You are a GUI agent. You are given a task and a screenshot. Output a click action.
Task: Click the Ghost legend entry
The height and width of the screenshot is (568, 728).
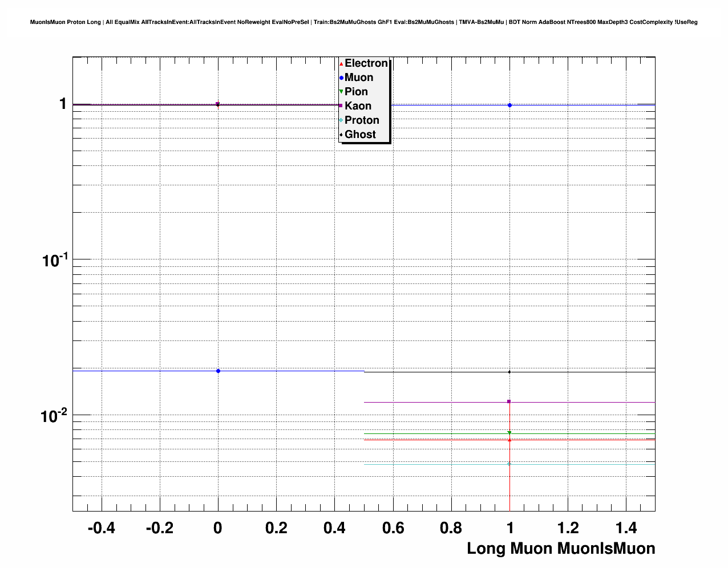tap(358, 135)
